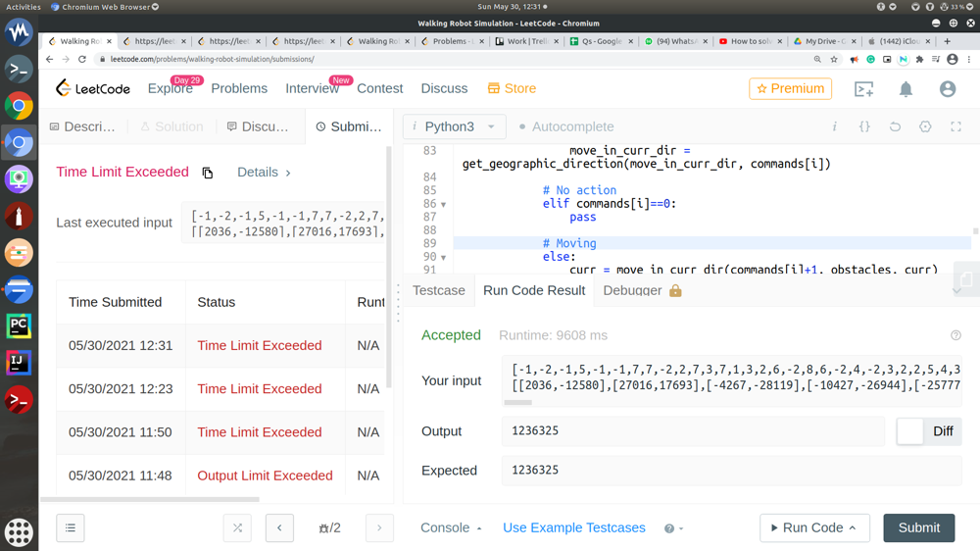The height and width of the screenshot is (551, 980).
Task: Reset code to default with revert icon
Action: (x=895, y=126)
